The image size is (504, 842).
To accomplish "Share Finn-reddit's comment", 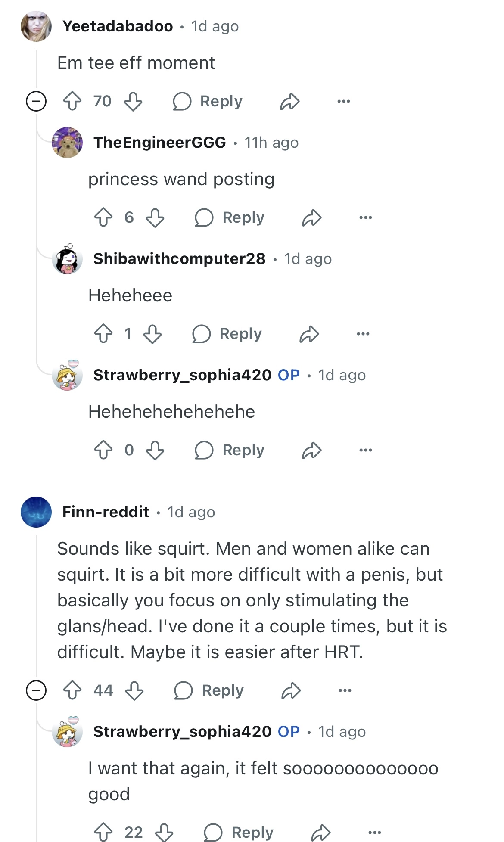I will pyautogui.click(x=291, y=690).
